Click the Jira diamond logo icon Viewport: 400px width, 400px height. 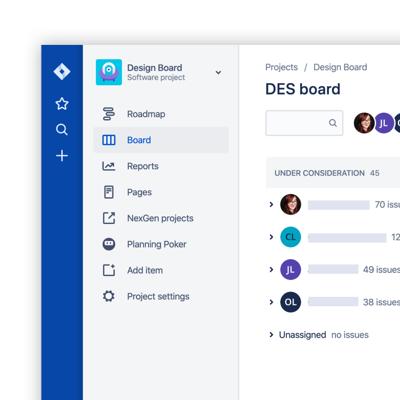(x=62, y=71)
